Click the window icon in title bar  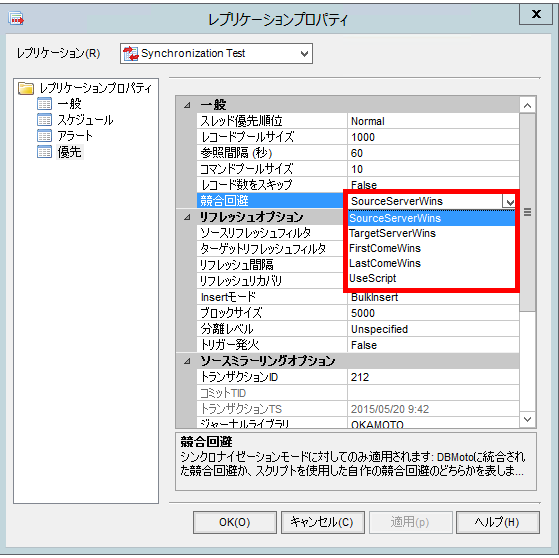[x=16, y=18]
